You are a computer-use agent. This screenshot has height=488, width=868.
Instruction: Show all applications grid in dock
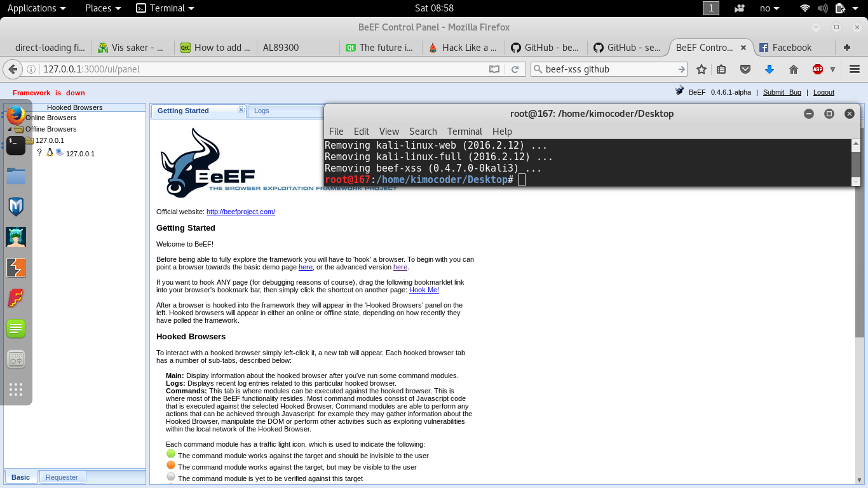click(16, 390)
